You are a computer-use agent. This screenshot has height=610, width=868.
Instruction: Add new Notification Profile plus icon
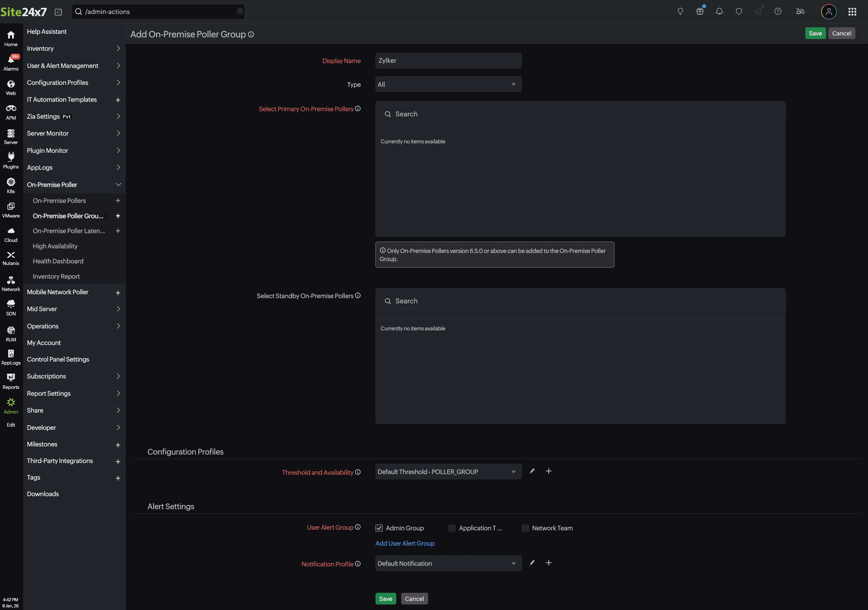click(x=548, y=563)
